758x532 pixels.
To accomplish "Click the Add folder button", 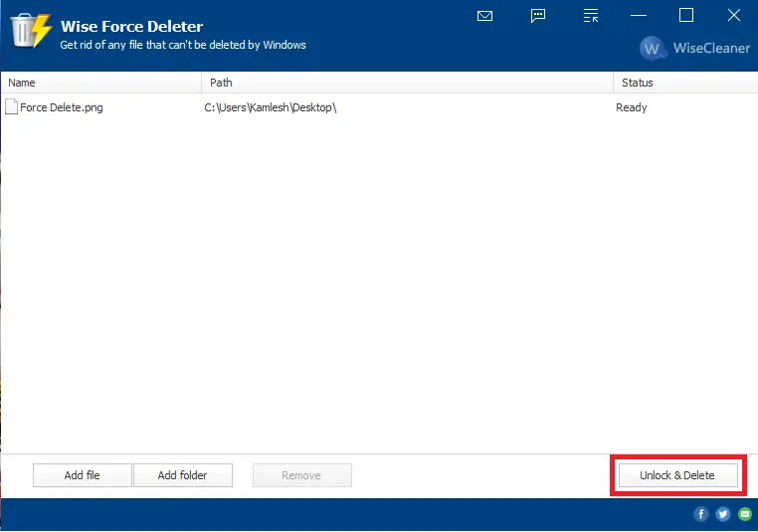I will tap(183, 475).
